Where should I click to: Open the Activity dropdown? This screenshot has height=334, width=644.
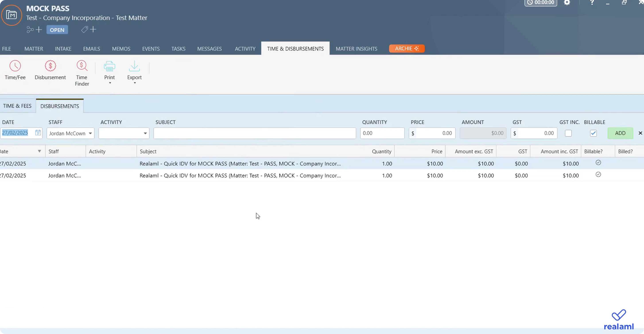tap(145, 133)
